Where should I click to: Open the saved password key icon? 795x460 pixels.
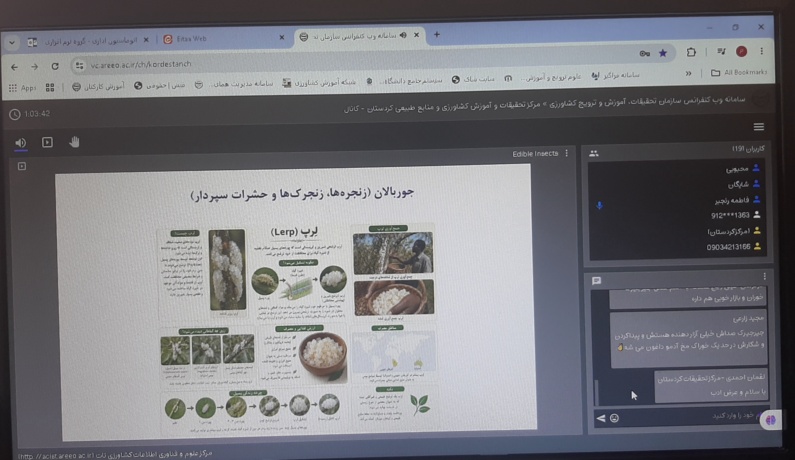click(644, 53)
